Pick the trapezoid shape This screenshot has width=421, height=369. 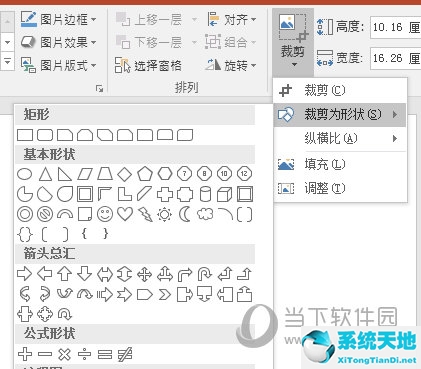coord(105,174)
